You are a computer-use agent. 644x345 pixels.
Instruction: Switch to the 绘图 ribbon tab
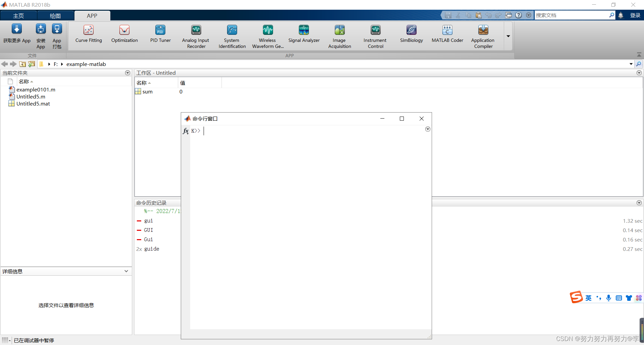tap(55, 15)
